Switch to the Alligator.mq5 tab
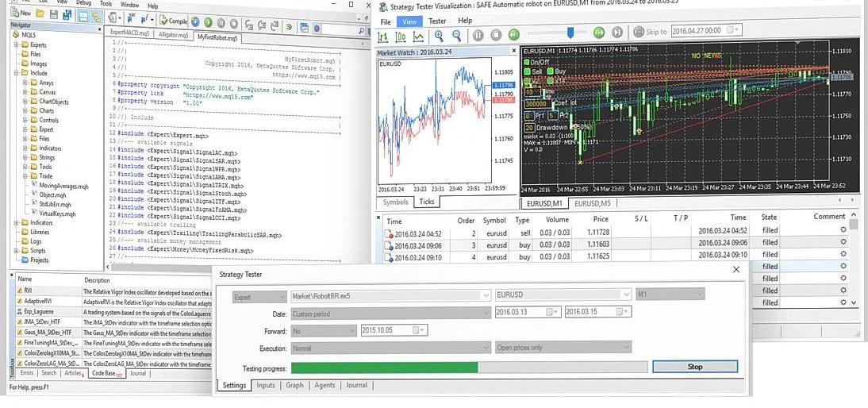 point(173,35)
